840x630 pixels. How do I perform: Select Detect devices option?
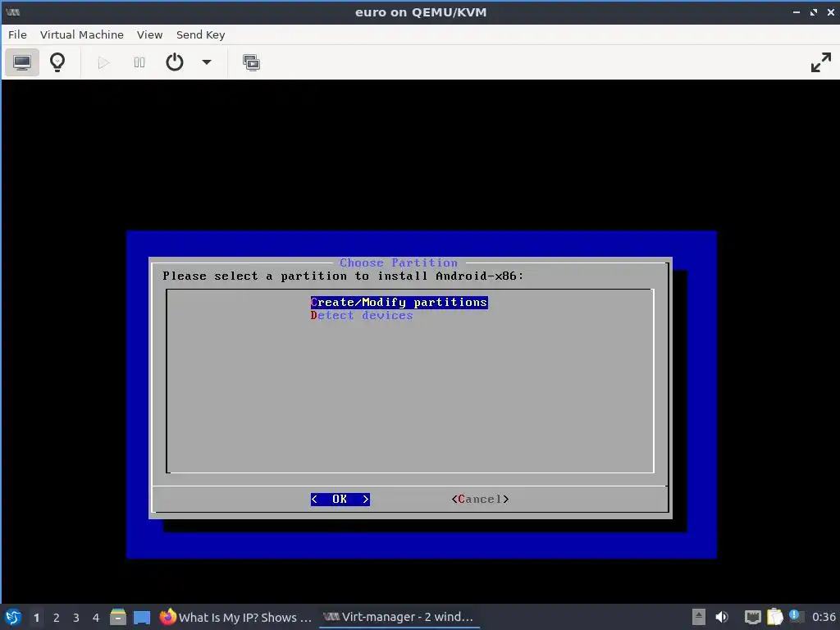point(362,316)
